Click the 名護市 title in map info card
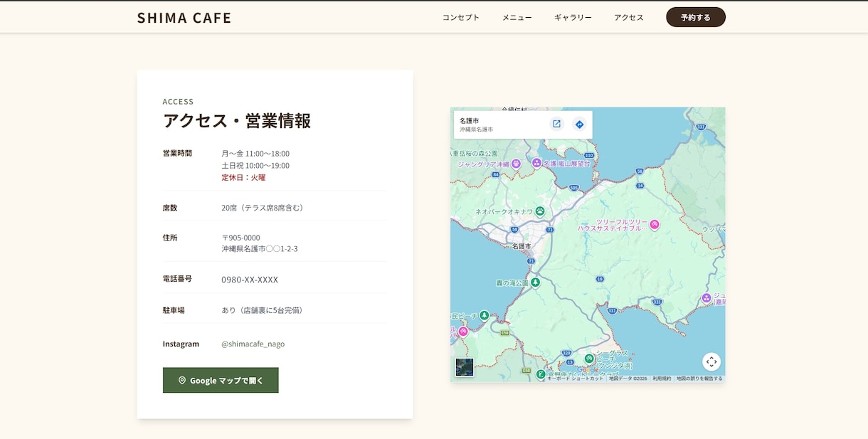868x439 pixels. (470, 121)
